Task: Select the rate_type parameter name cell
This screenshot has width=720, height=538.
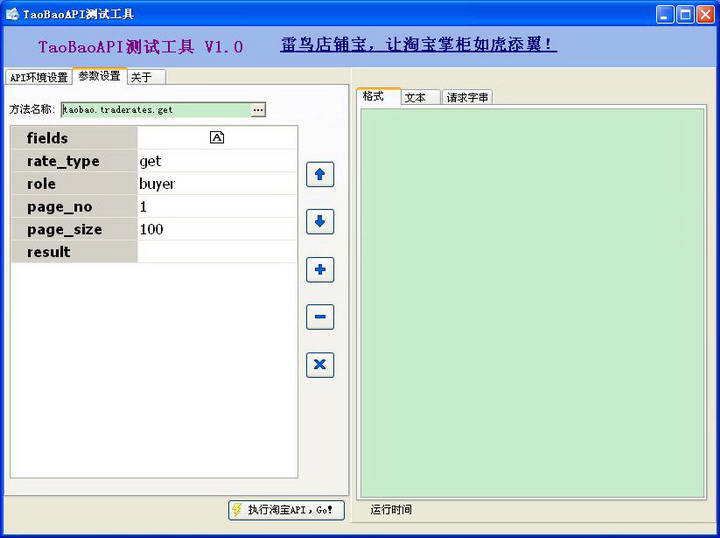Action: [x=74, y=161]
